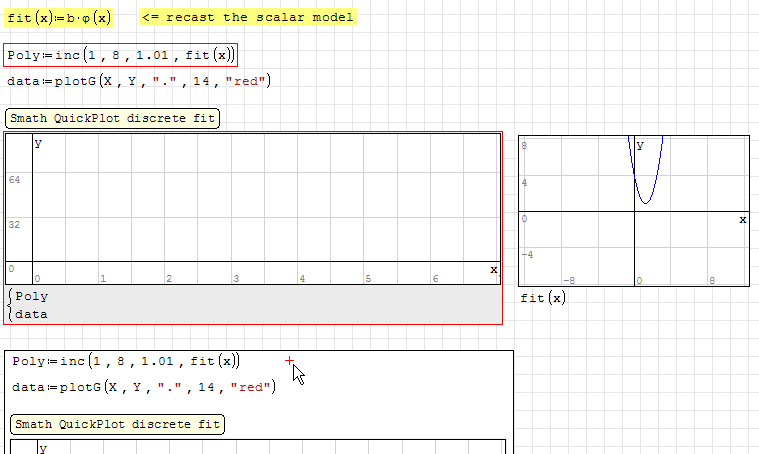Viewport: 759px width, 454px height.
Task: Click the x axis label of the large plot
Action: (493, 270)
